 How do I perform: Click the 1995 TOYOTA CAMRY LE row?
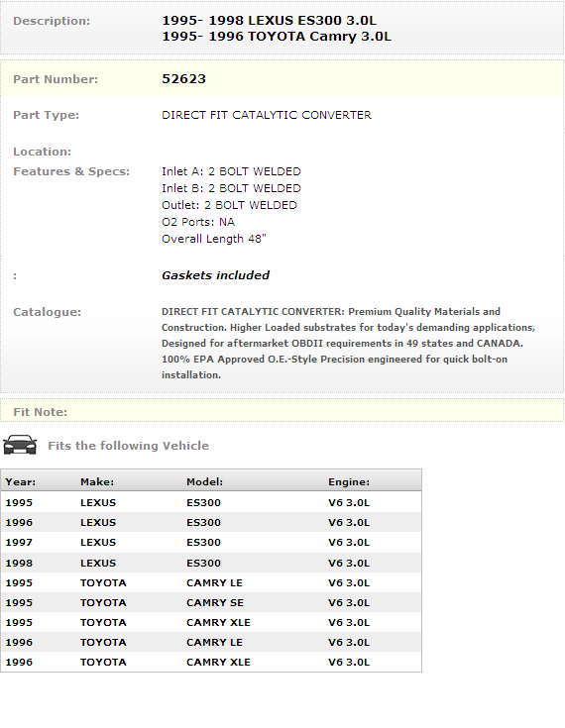pyautogui.click(x=211, y=582)
